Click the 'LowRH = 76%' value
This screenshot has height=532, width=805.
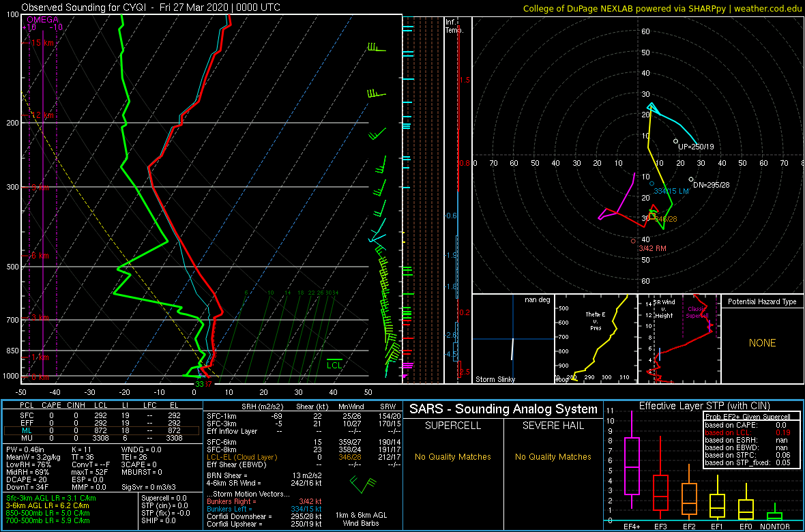coord(28,464)
